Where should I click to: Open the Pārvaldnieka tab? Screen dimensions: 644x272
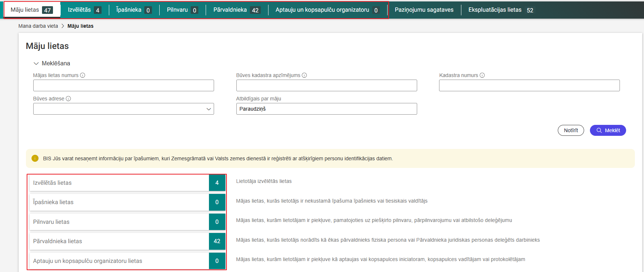(236, 10)
